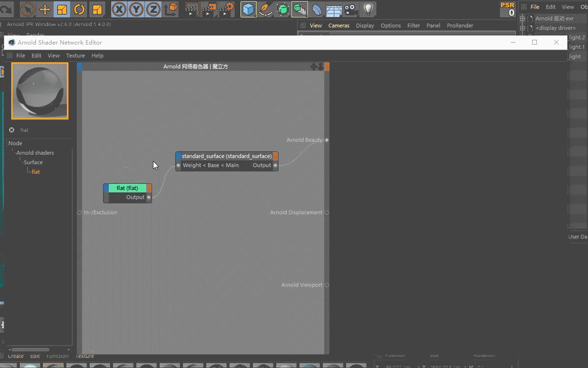This screenshot has width=588, height=368.
Task: Open the Bend deformer icon
Action: coord(317,9)
